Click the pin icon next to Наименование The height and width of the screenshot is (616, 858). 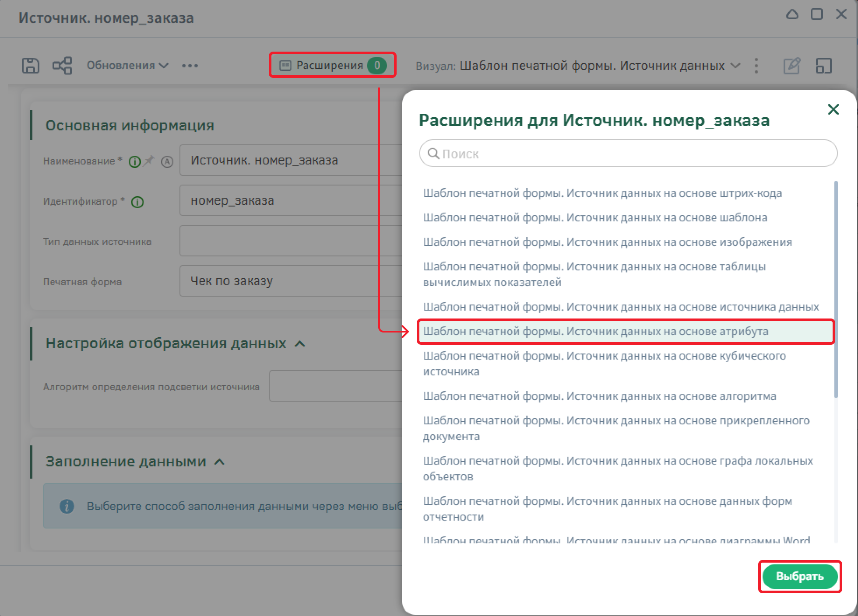(149, 161)
